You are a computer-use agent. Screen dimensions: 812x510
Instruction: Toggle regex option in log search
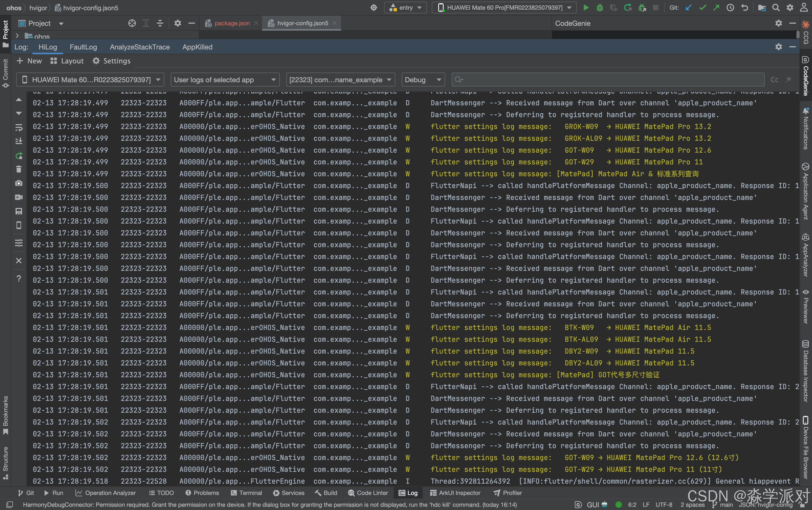click(x=788, y=80)
